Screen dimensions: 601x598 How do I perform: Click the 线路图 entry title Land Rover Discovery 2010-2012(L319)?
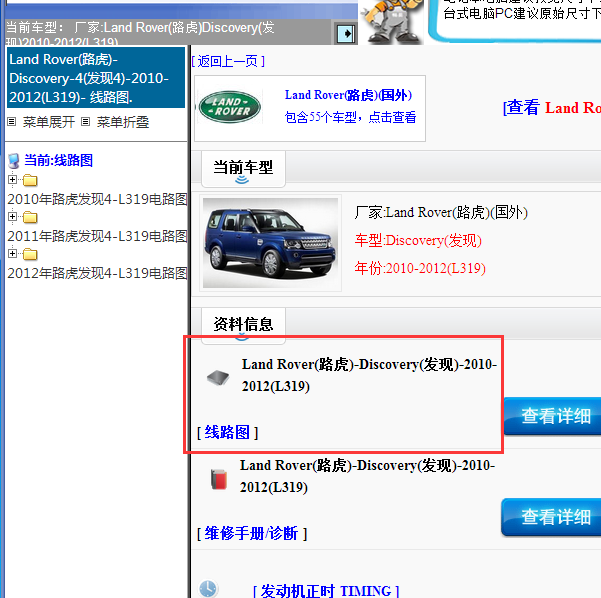coord(369,375)
